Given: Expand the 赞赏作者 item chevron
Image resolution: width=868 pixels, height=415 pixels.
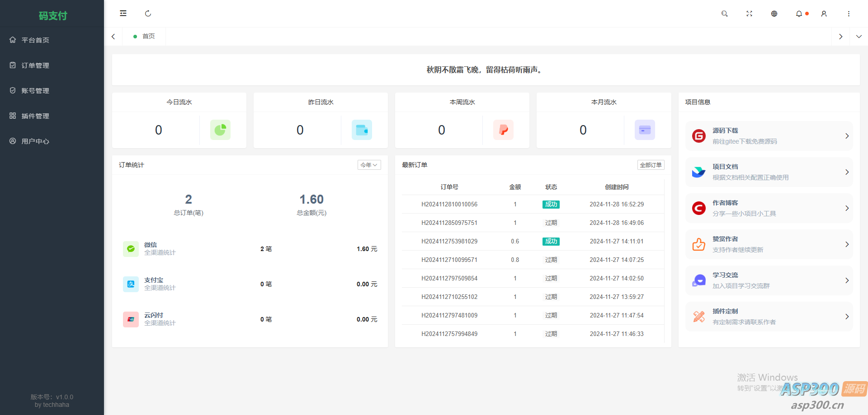Looking at the screenshot, I should pyautogui.click(x=847, y=244).
